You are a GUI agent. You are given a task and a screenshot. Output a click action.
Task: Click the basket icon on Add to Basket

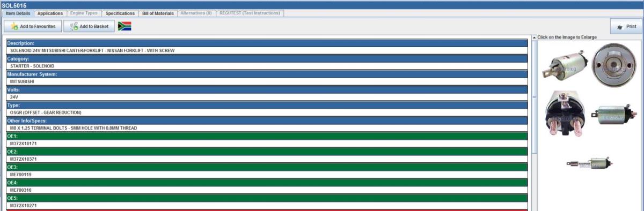click(x=74, y=26)
